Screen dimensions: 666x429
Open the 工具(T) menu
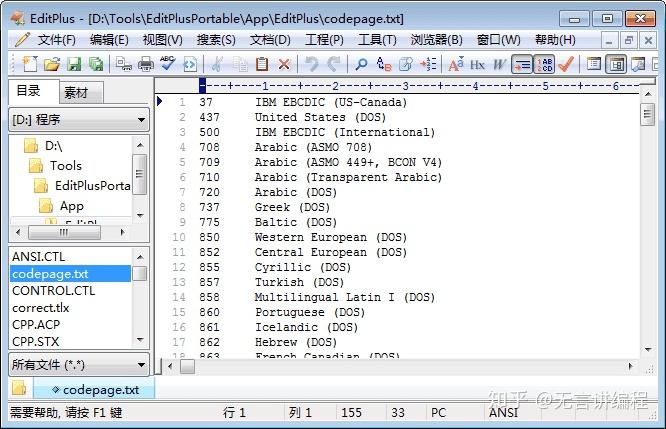point(377,40)
